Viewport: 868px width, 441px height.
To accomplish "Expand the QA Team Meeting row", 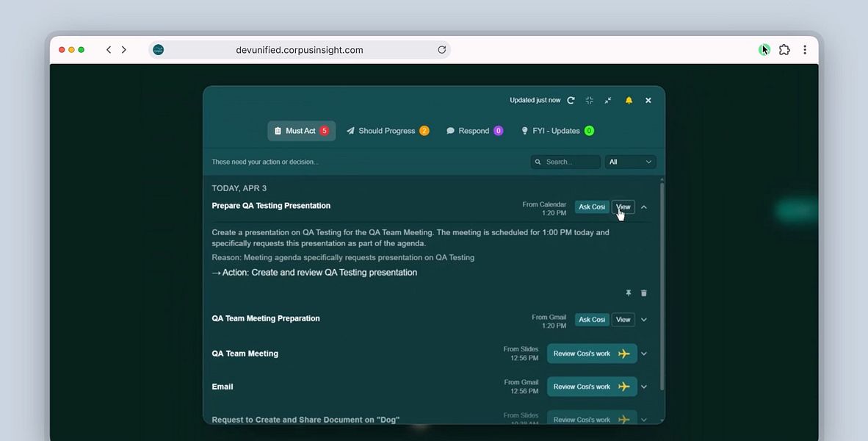I will pos(644,354).
